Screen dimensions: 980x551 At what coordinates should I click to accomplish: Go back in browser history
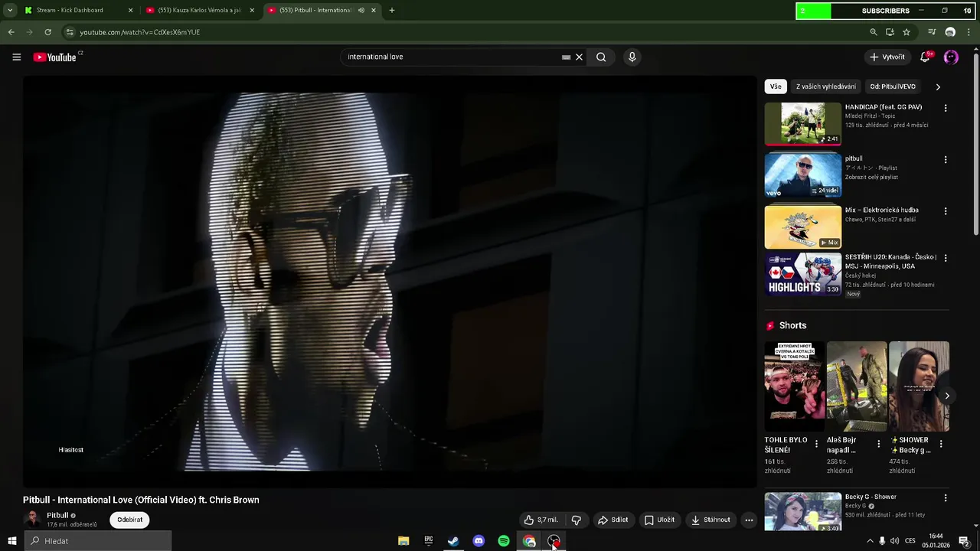click(11, 32)
